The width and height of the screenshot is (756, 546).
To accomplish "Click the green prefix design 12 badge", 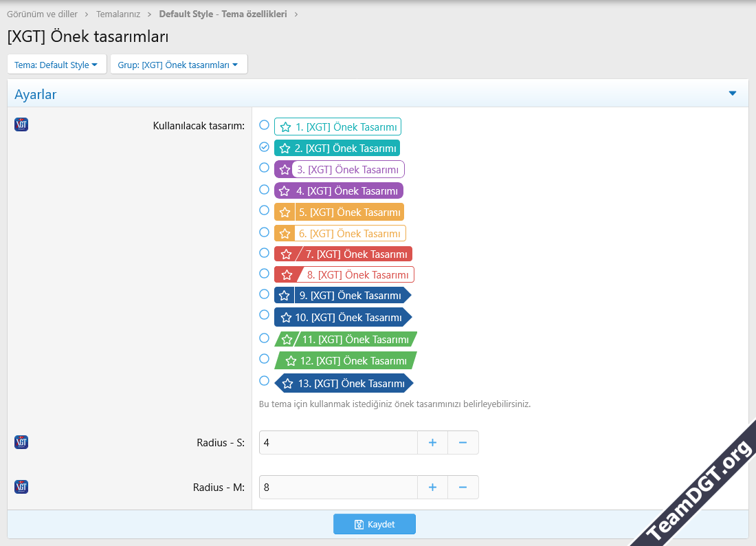I will [x=346, y=360].
